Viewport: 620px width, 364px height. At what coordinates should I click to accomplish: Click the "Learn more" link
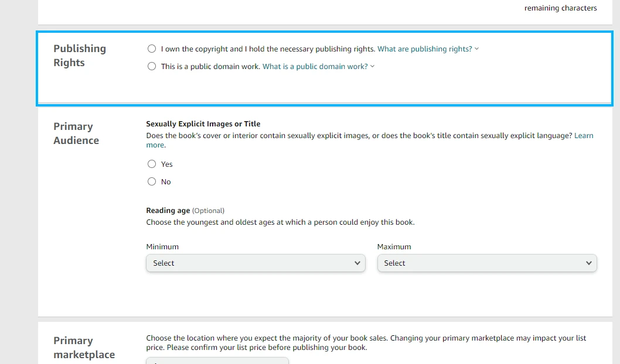click(584, 135)
